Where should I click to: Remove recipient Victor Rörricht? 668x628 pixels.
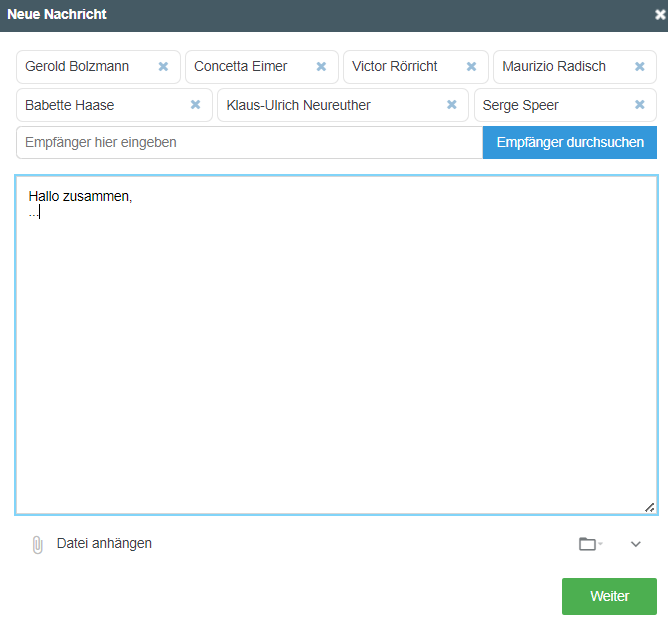click(x=471, y=66)
